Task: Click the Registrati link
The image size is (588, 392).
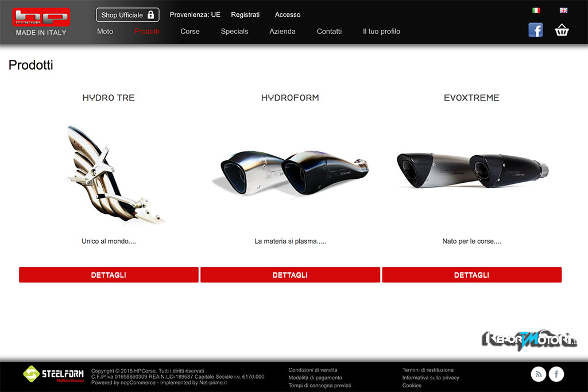Action: pyautogui.click(x=245, y=14)
